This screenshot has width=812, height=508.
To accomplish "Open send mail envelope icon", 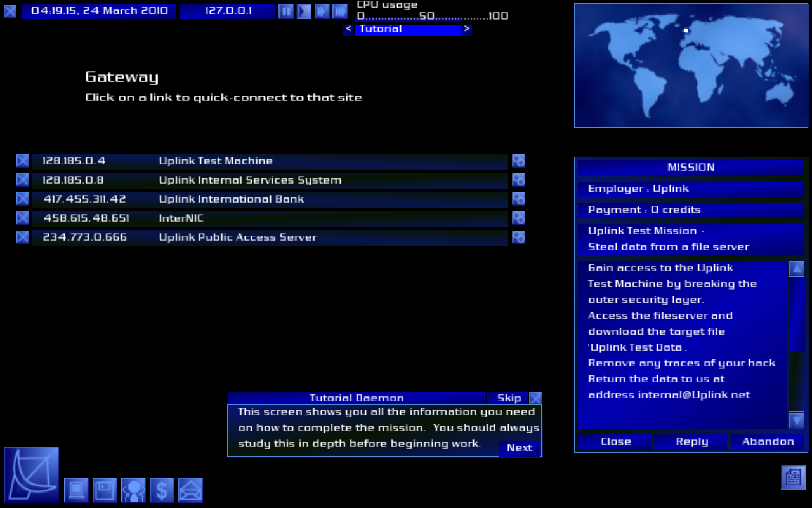I will [x=190, y=490].
